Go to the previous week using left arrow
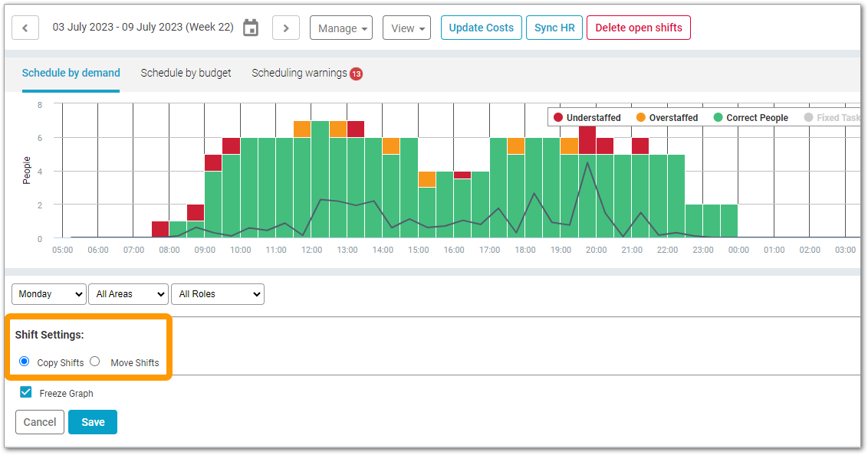This screenshot has height=455, width=868. click(x=25, y=28)
